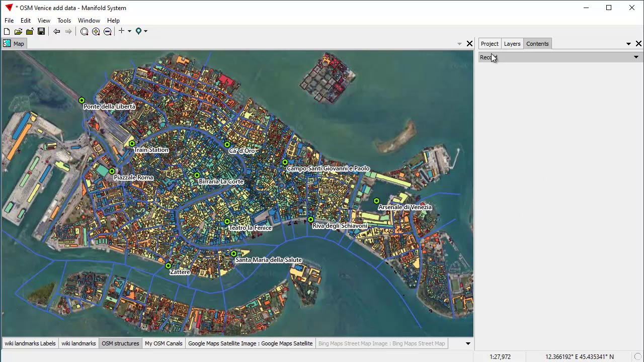Click the Import/link folder icon in toolbar
This screenshot has width=644, height=362.
pos(30,31)
